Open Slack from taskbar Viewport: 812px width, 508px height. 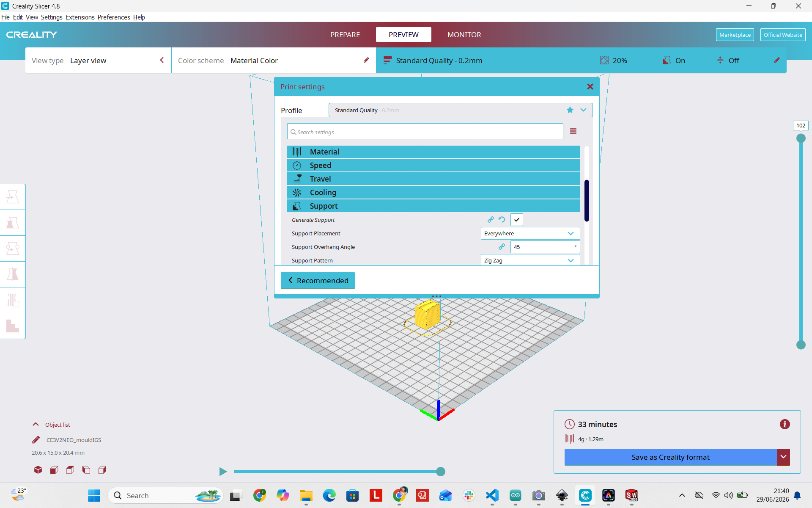(469, 495)
